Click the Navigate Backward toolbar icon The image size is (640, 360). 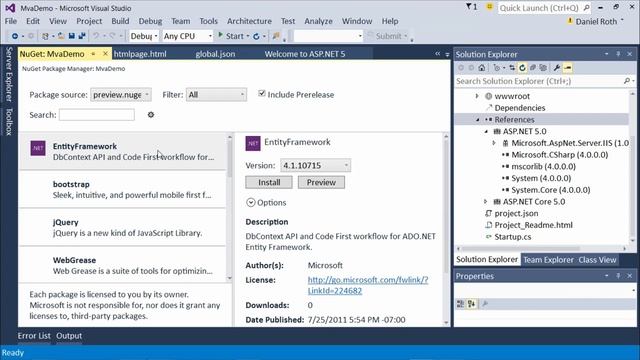15,36
